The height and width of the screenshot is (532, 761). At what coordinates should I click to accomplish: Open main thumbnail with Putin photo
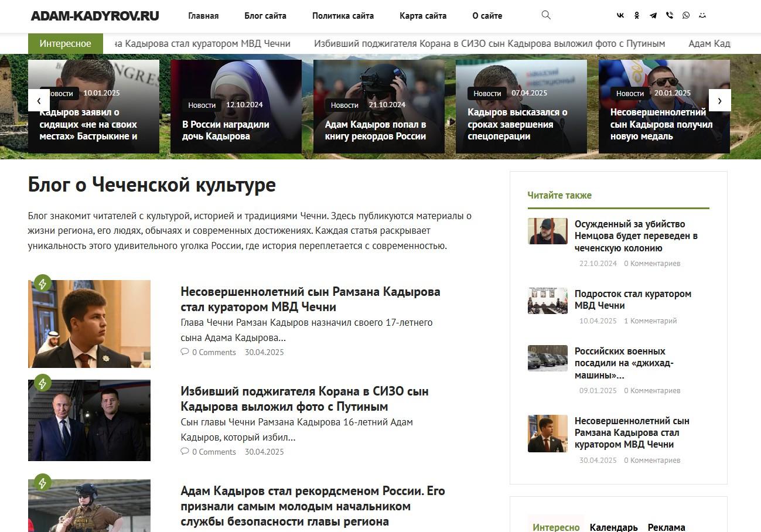pos(89,420)
